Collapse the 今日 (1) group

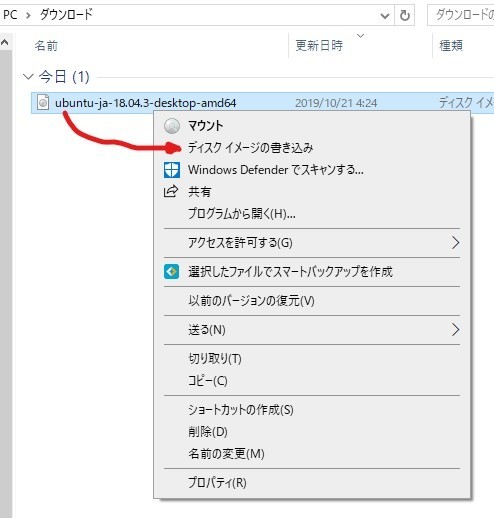click(28, 77)
